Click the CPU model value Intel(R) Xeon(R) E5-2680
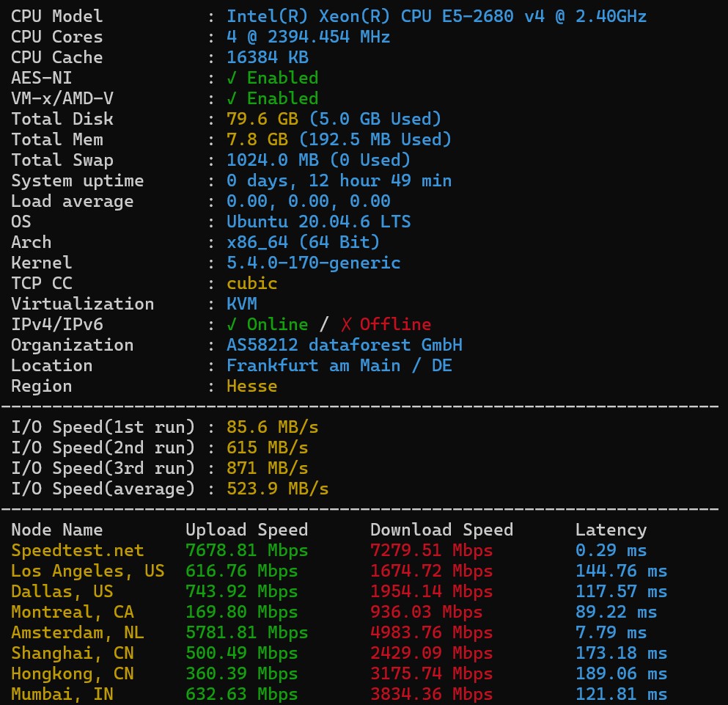728x705 pixels. [436, 17]
